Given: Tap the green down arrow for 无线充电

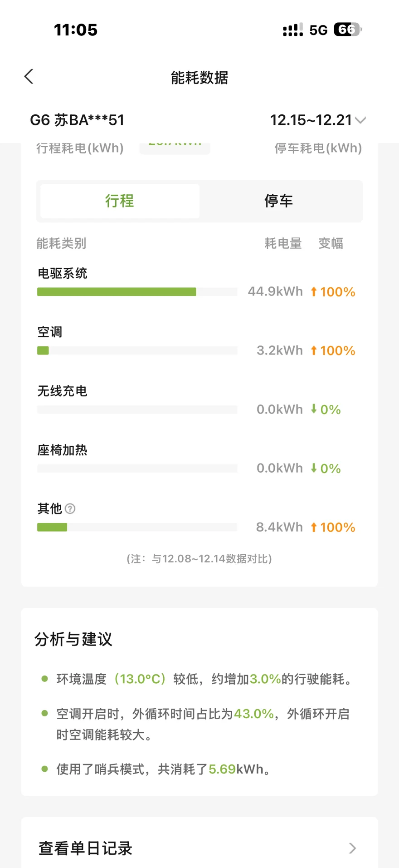Looking at the screenshot, I should pos(314,409).
